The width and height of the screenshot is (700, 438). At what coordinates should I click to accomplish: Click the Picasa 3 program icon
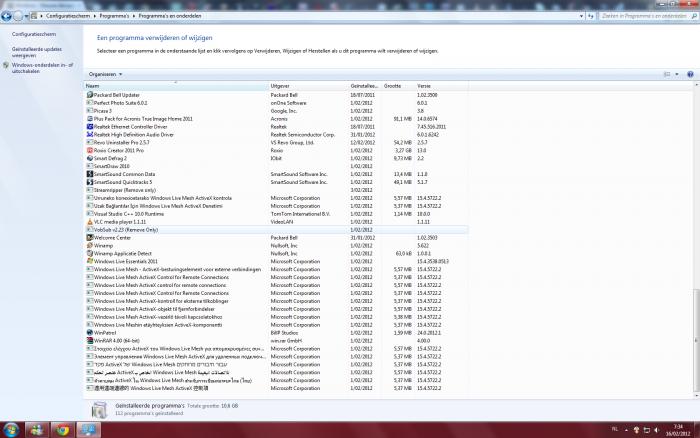[89, 110]
